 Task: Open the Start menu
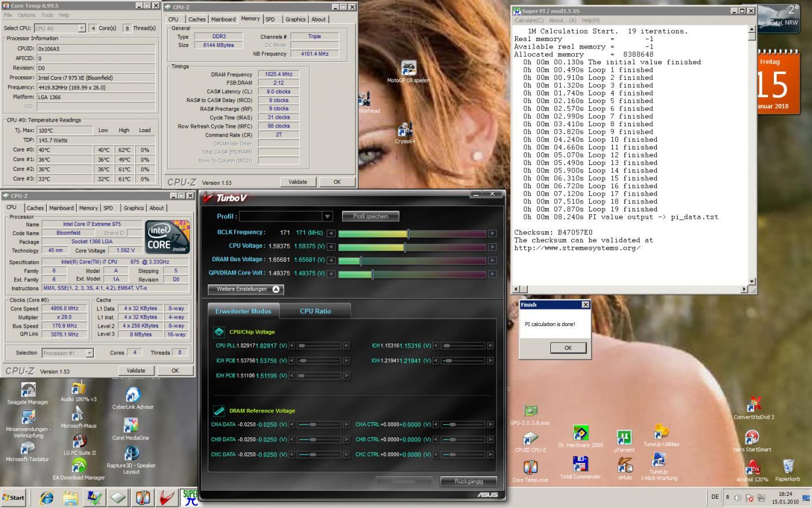(x=13, y=498)
